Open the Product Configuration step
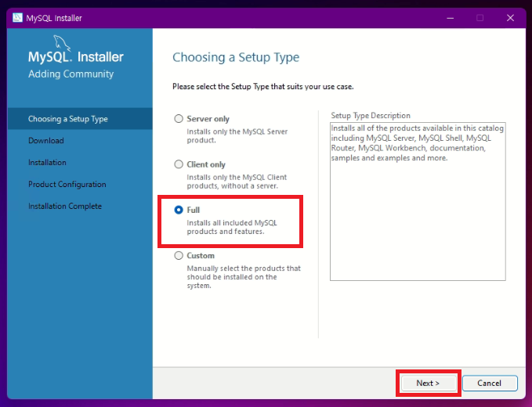This screenshot has width=532, height=407. pyautogui.click(x=67, y=185)
